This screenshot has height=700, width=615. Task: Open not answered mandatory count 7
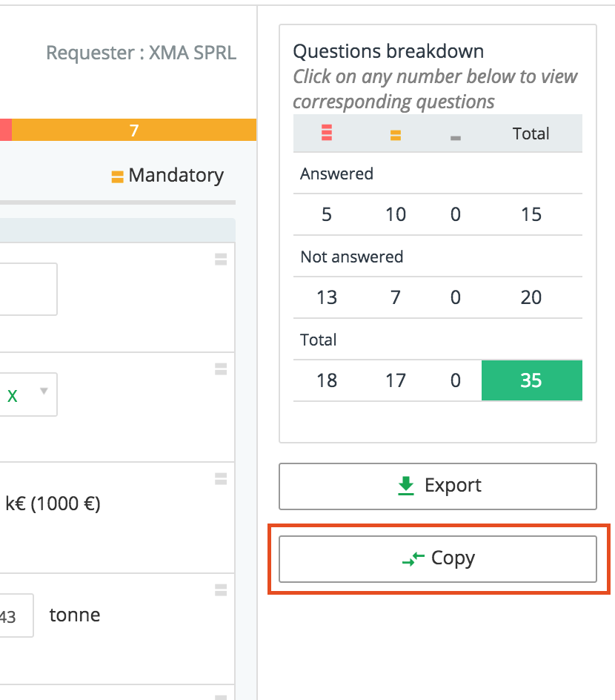[x=396, y=297]
